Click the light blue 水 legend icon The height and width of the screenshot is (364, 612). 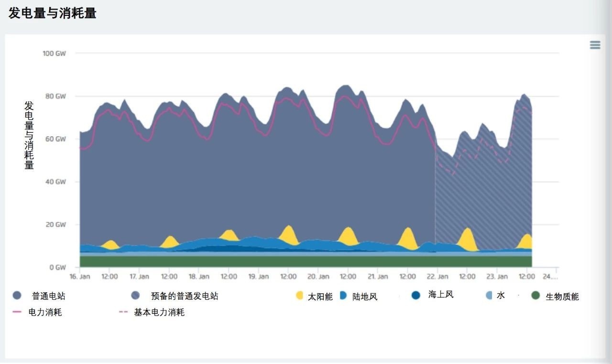pyautogui.click(x=489, y=295)
